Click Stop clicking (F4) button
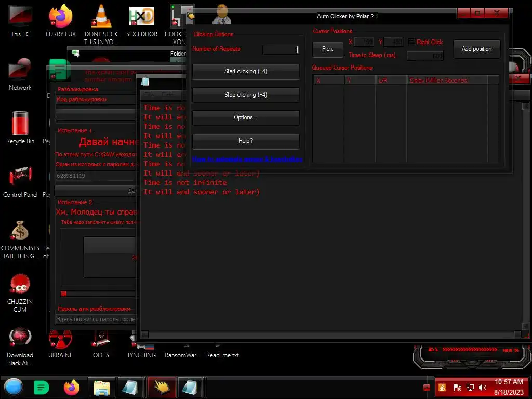 tap(246, 95)
